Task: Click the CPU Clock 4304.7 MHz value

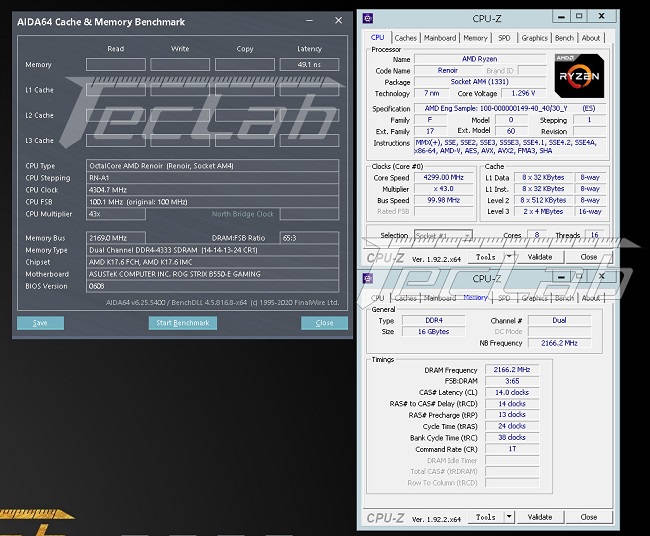Action: pyautogui.click(x=212, y=190)
